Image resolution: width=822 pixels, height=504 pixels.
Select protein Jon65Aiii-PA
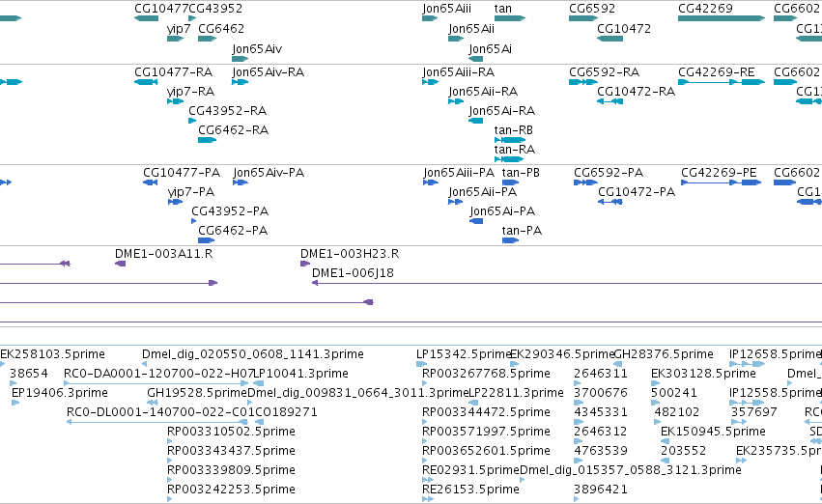[x=459, y=173]
